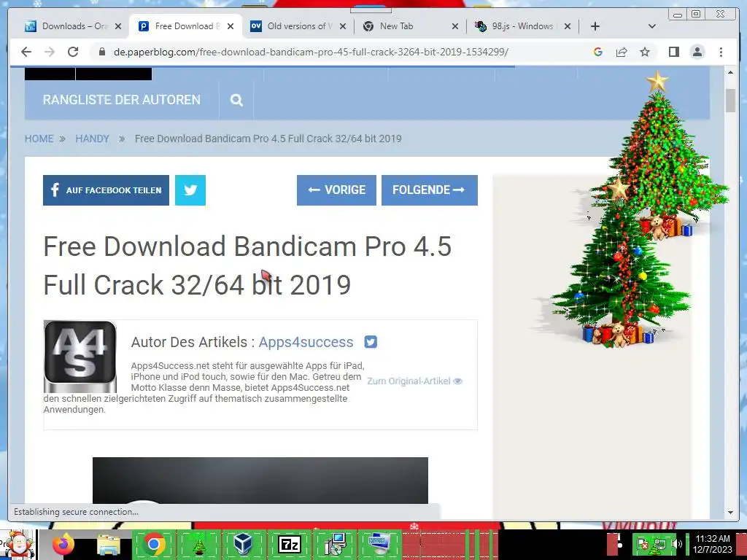747x560 pixels.
Task: Go back to the previous page
Action: coord(26,52)
